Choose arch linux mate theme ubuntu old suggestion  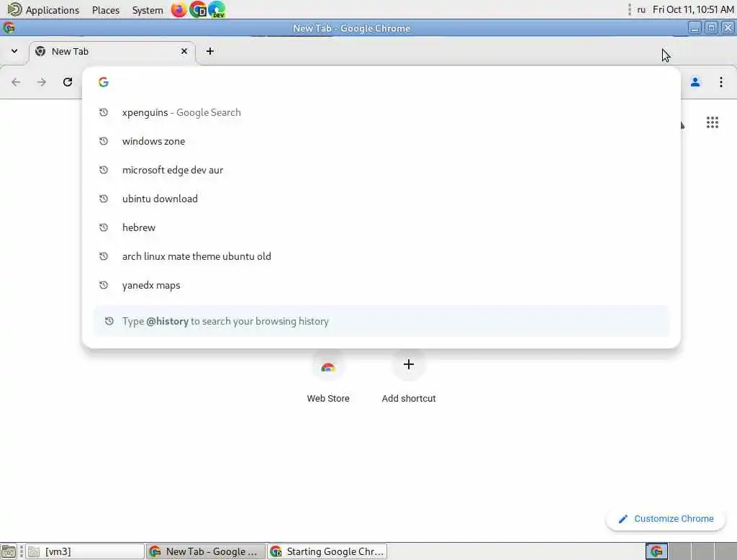click(381, 256)
